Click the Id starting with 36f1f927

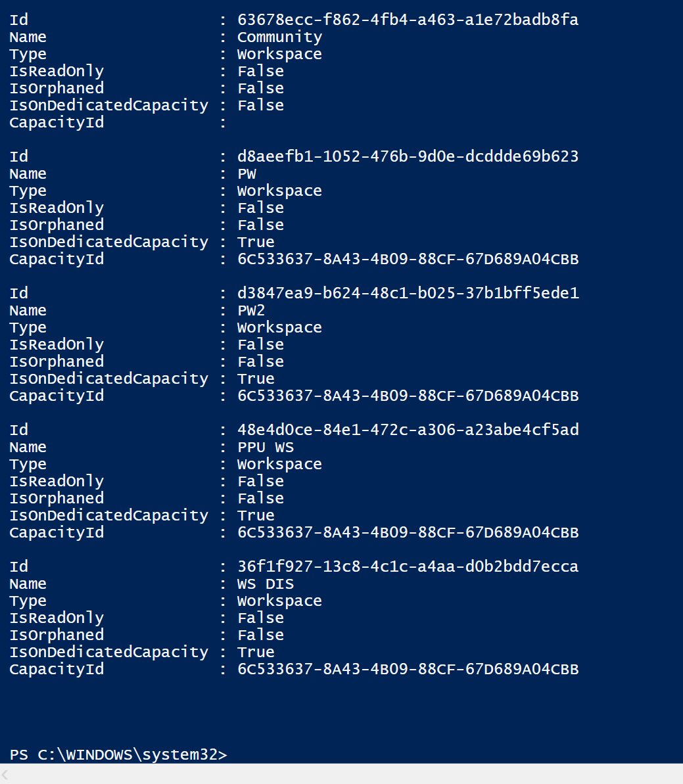pyautogui.click(x=408, y=566)
